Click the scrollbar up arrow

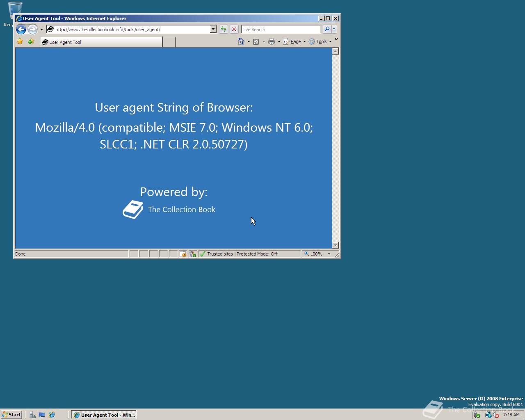tap(336, 51)
